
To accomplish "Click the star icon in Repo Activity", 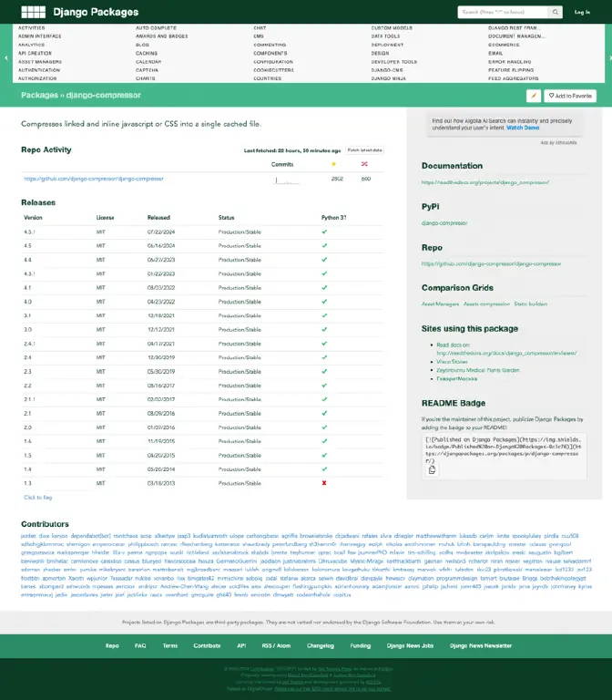I will (x=333, y=164).
